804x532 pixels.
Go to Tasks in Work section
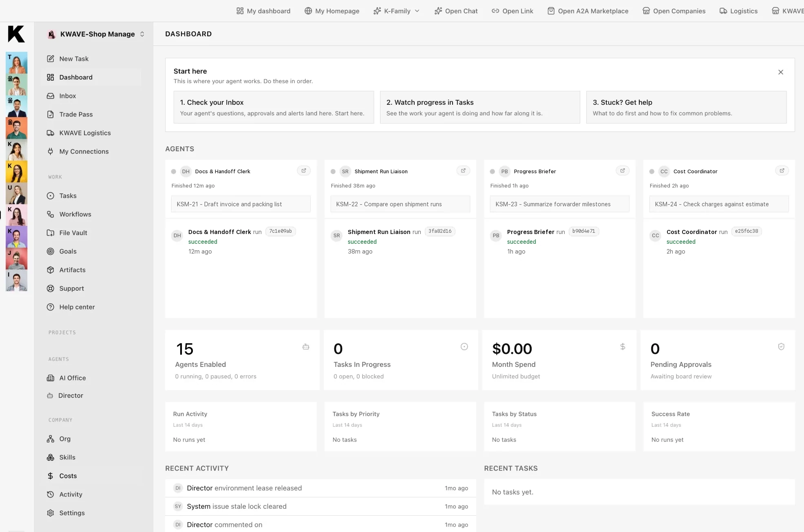(91, 196)
